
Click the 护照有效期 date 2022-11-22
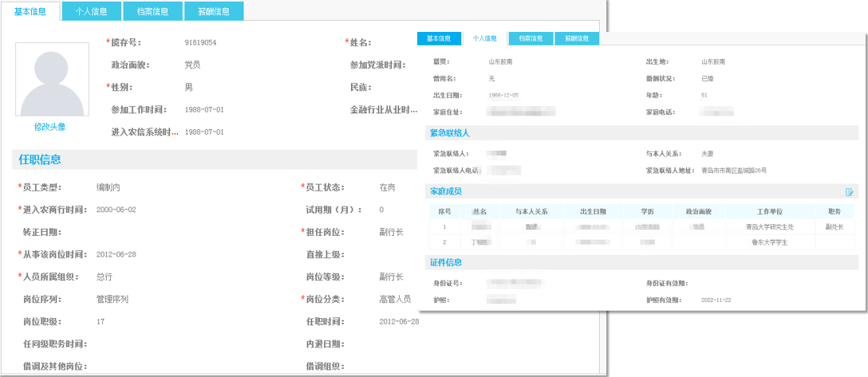tap(716, 300)
